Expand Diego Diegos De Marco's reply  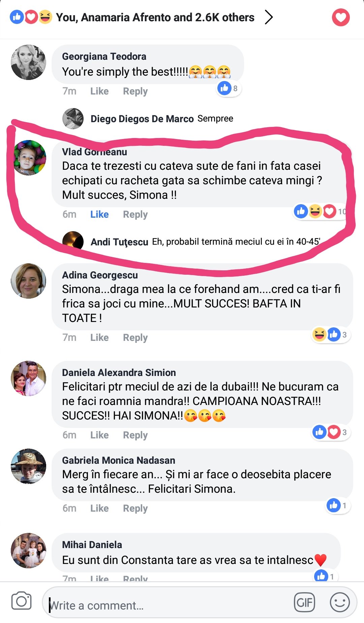(148, 118)
